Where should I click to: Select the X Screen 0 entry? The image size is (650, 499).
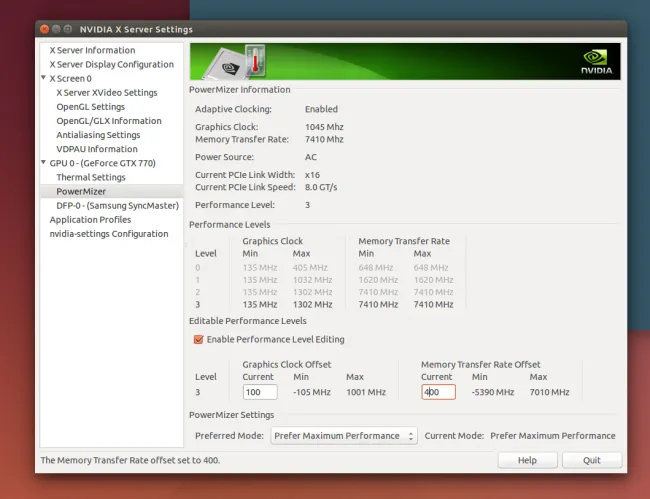70,78
